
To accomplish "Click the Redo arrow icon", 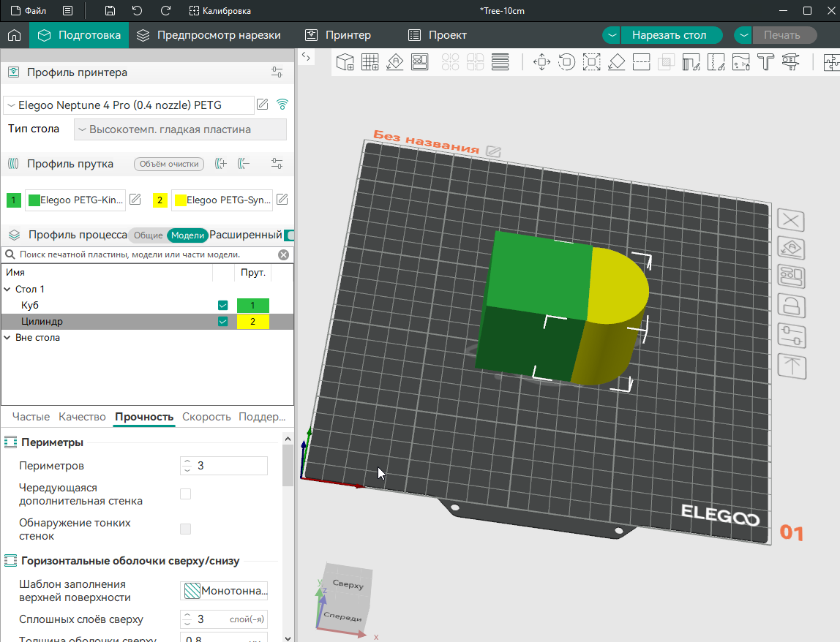I will coord(165,11).
